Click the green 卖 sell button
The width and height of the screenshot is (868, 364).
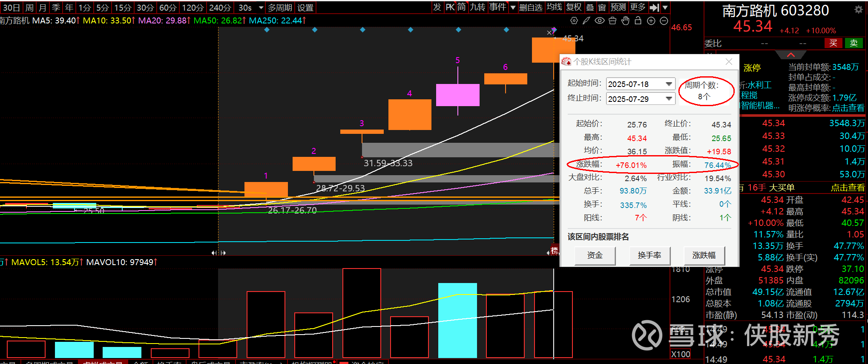click(854, 43)
